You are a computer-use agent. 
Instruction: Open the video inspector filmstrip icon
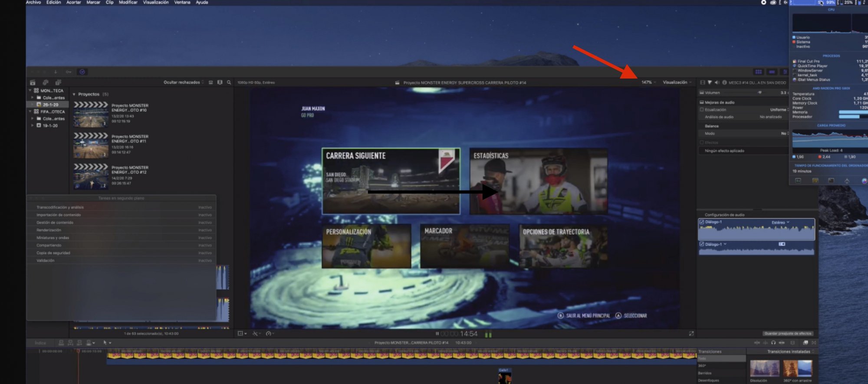point(702,82)
